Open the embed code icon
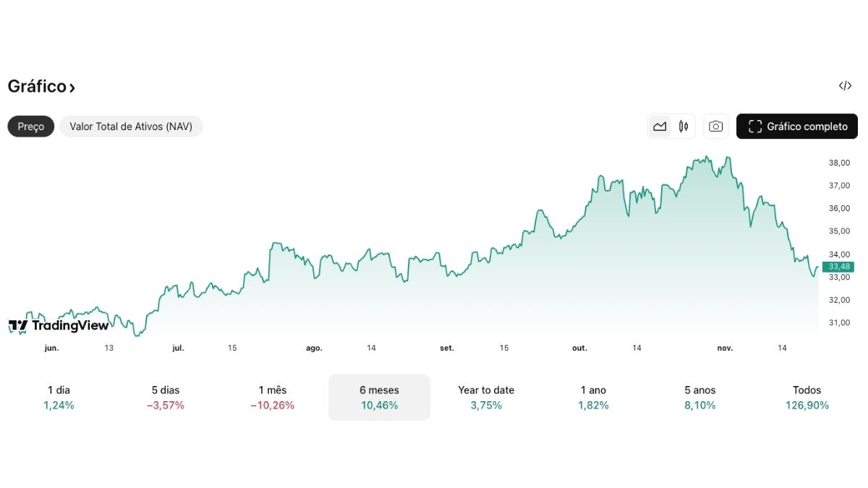Image resolution: width=868 pixels, height=488 pixels. coord(845,85)
